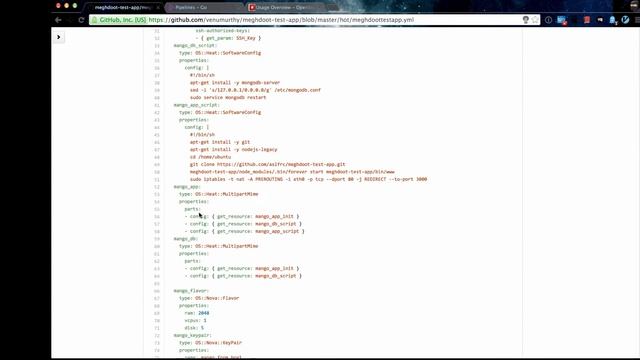
Task: Click the 'apt-get install -y git' line
Action: pos(220,142)
